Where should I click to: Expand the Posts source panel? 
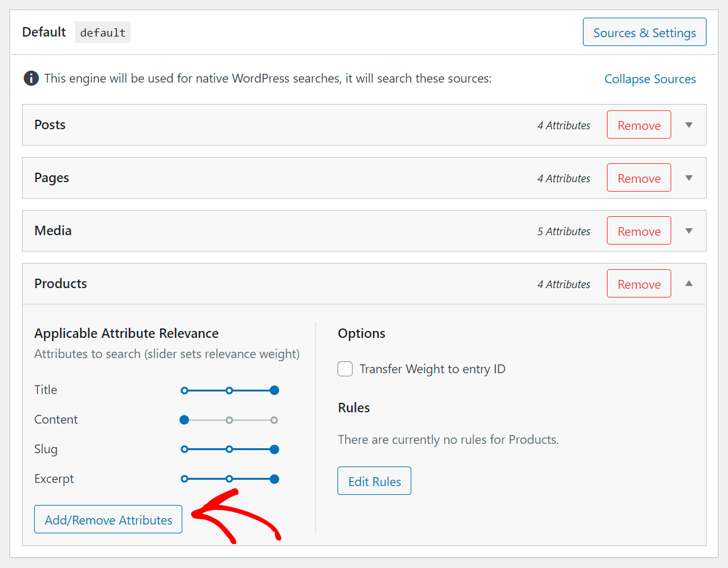[688, 124]
